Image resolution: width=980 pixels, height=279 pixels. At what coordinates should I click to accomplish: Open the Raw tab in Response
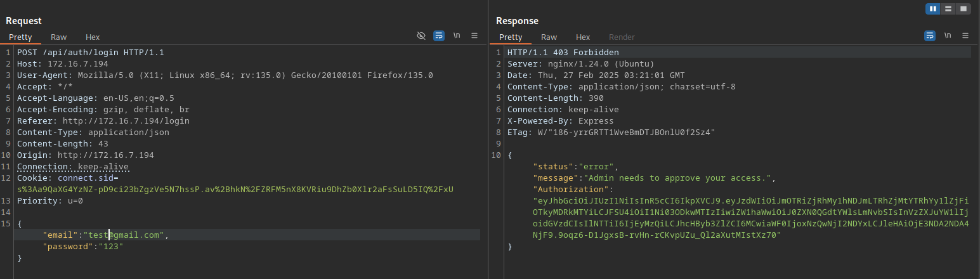coord(549,37)
